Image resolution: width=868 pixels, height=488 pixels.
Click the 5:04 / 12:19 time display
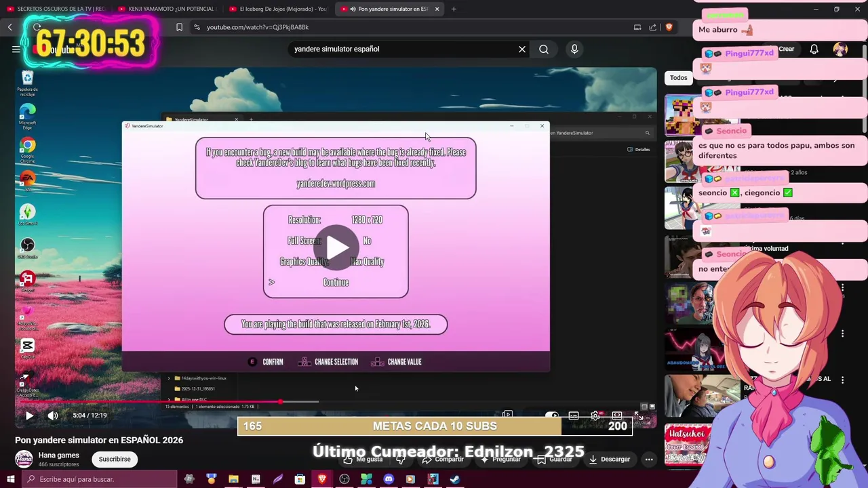pyautogui.click(x=90, y=415)
